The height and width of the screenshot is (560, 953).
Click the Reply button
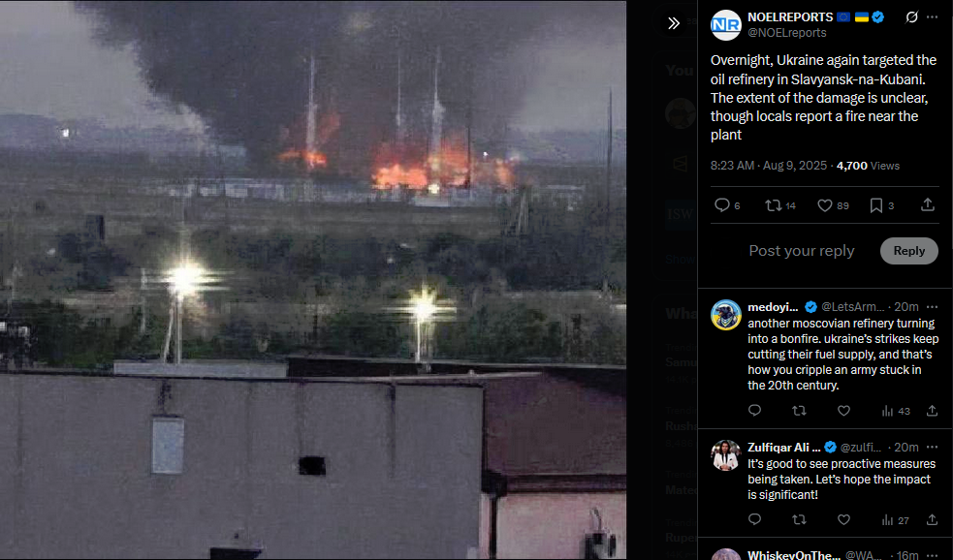coord(908,251)
